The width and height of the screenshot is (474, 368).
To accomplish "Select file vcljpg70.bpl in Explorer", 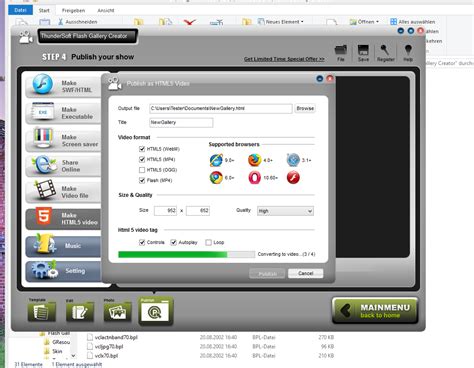I will click(x=109, y=347).
